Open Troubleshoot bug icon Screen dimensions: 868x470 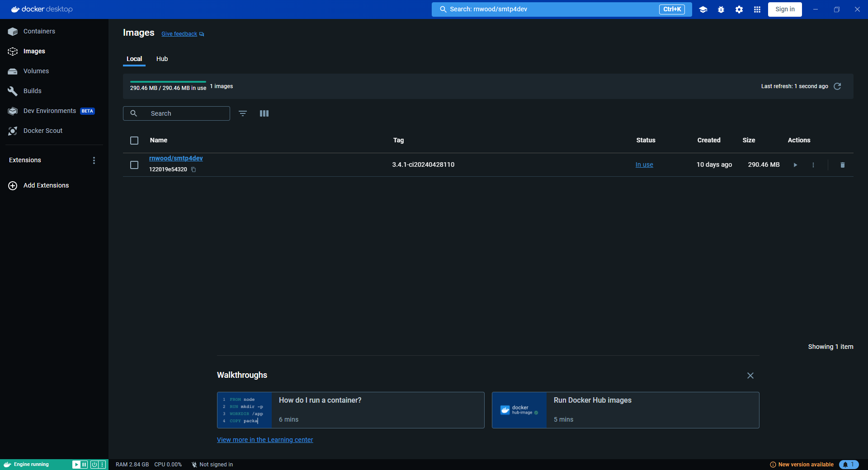click(721, 9)
